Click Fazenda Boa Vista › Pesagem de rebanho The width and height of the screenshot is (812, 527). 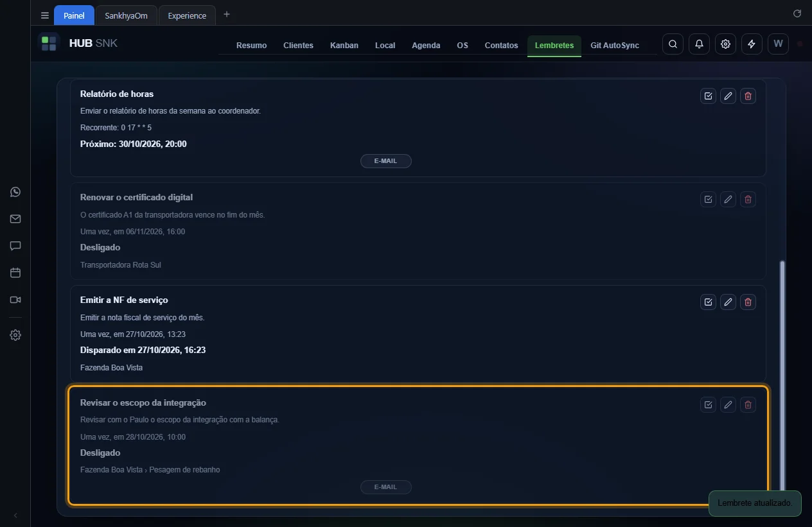[150, 470]
